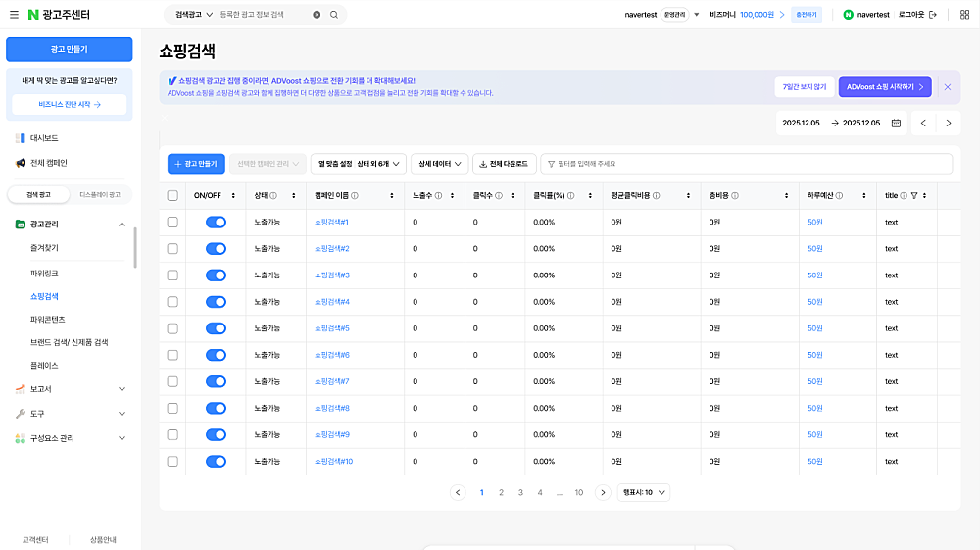Open the navertest account dropdown arrow
This screenshot has width=980, height=550.
coord(696,15)
